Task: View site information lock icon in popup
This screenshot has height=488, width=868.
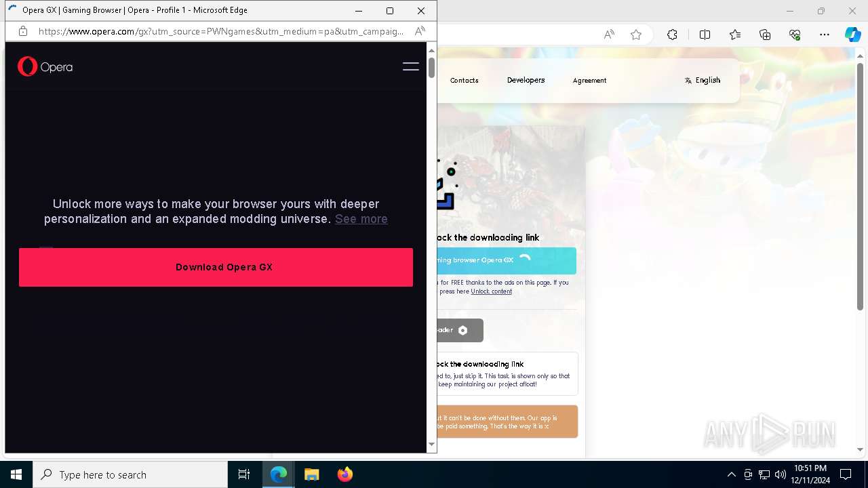Action: tap(23, 31)
